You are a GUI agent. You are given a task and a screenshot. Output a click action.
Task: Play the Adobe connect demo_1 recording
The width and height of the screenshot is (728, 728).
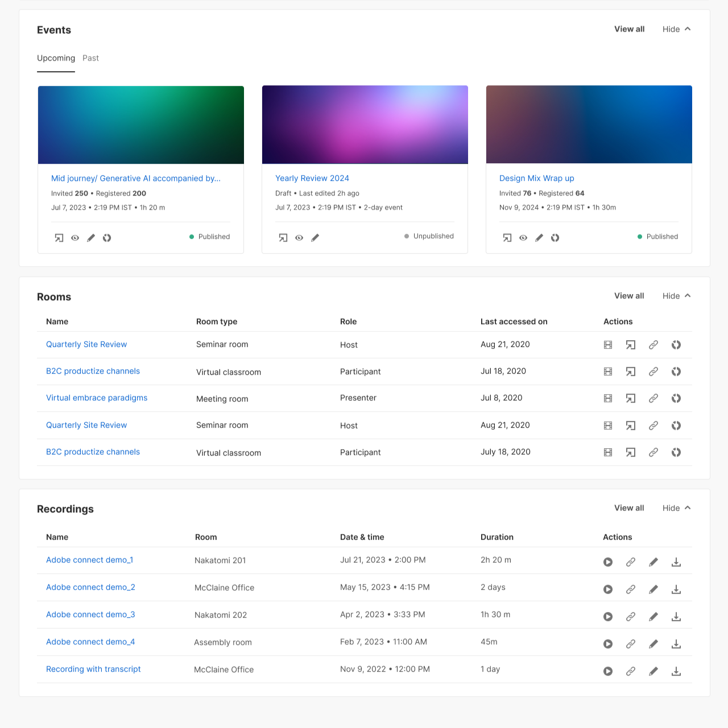tap(608, 562)
